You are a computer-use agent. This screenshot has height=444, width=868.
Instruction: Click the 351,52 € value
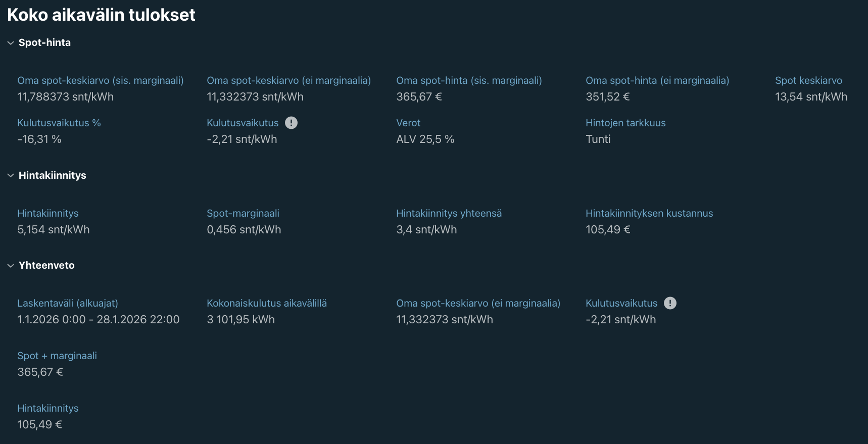pyautogui.click(x=607, y=96)
